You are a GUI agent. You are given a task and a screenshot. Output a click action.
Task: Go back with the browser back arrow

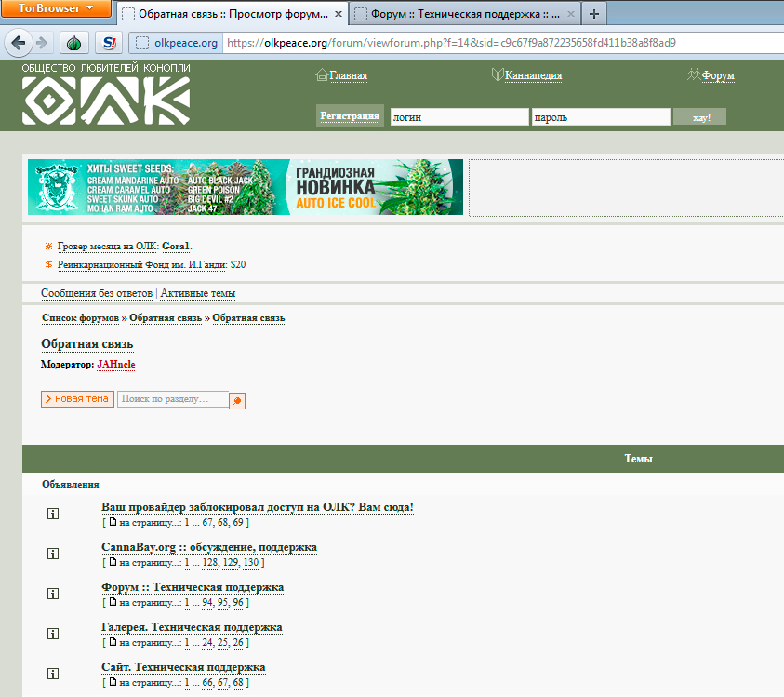coord(19,43)
